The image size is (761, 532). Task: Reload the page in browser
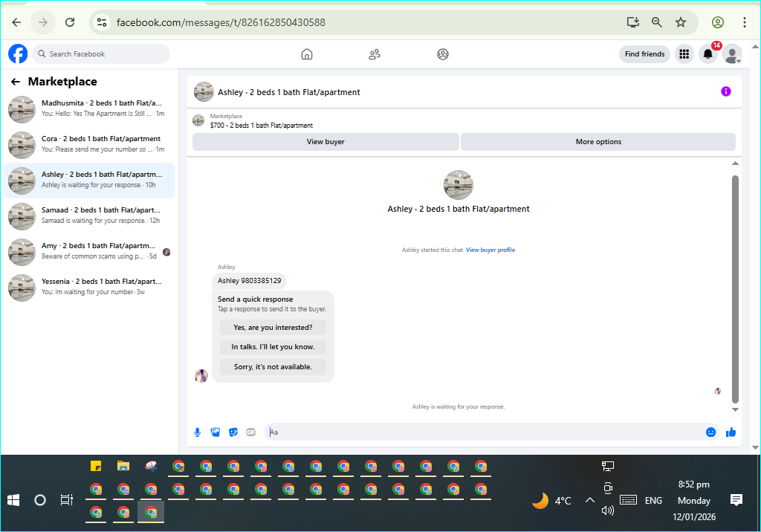[70, 22]
